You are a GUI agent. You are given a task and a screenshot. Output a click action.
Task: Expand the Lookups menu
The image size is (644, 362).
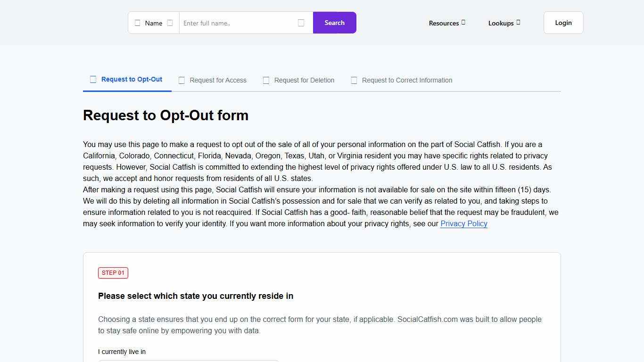[501, 23]
